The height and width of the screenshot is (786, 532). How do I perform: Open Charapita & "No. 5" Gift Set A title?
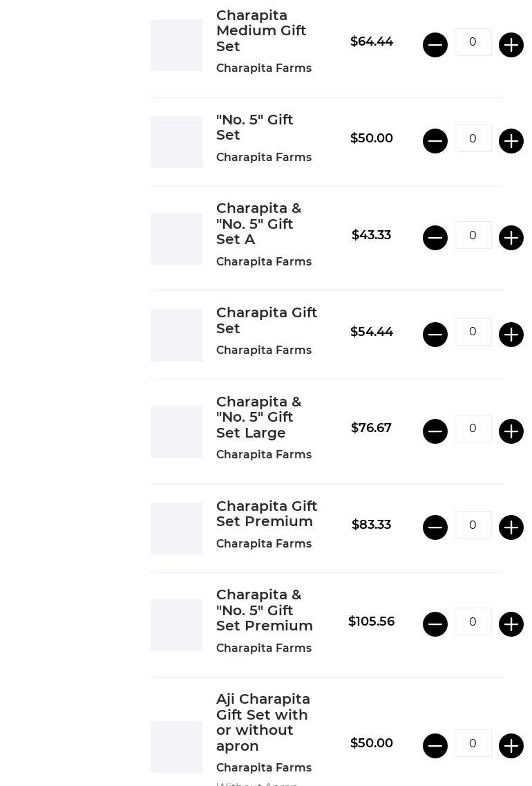click(258, 224)
